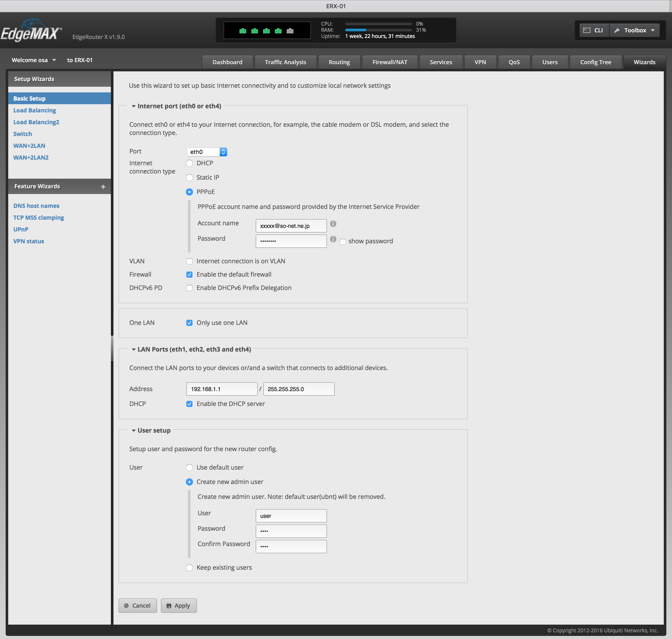
Task: Switch to the Dashboard tab
Action: point(227,62)
